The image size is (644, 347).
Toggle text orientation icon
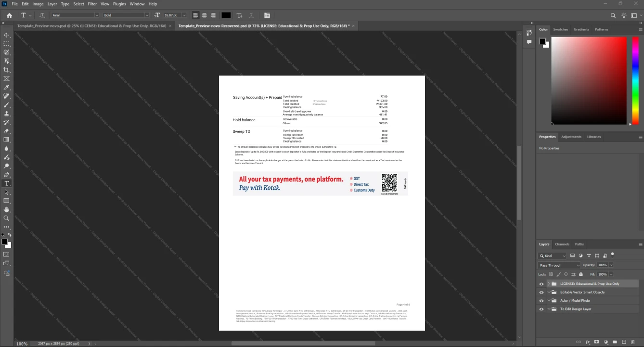click(42, 15)
